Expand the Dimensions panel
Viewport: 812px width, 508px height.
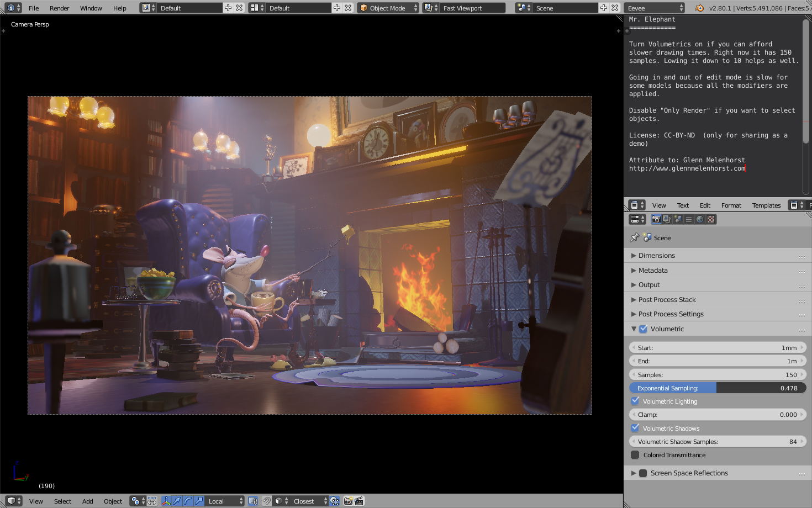(656, 256)
